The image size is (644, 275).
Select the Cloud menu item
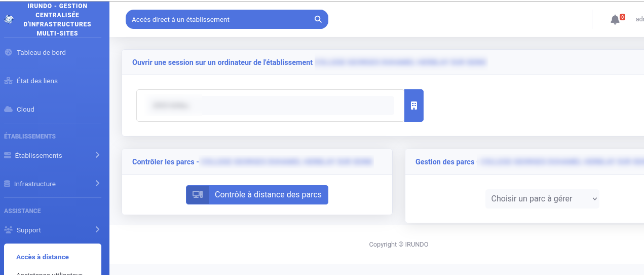pyautogui.click(x=25, y=109)
